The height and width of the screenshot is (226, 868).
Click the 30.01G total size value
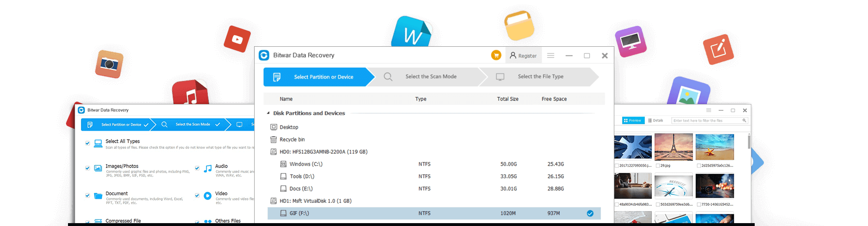[x=509, y=189]
